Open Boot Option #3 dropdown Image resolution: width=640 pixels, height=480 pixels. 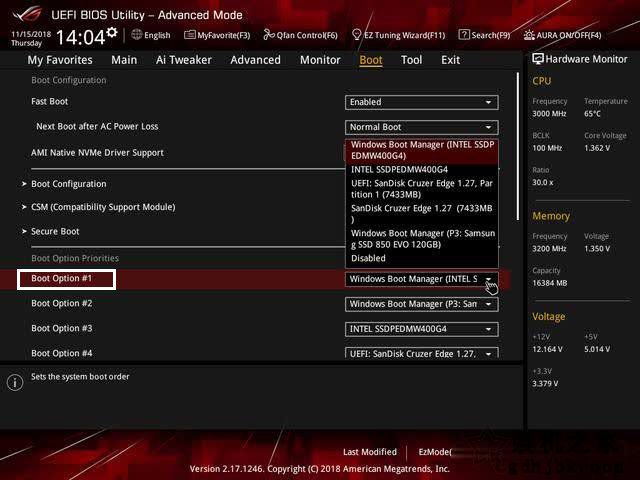pyautogui.click(x=422, y=329)
